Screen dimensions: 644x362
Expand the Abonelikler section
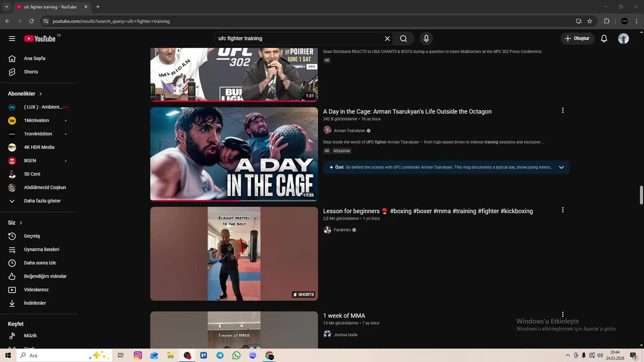coord(25,94)
